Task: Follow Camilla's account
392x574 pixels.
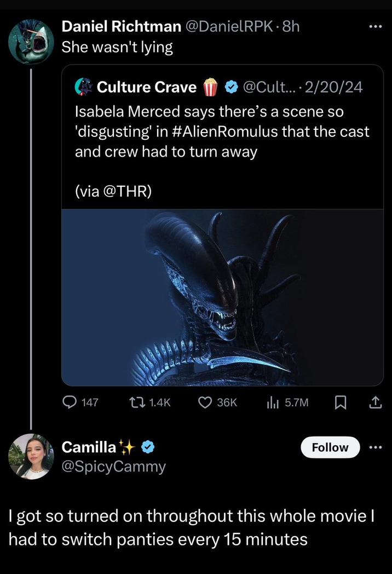Action: tap(330, 447)
